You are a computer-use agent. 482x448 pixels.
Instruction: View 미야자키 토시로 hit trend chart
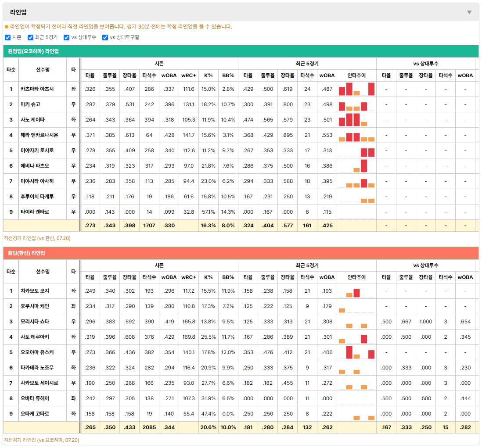[x=356, y=151]
